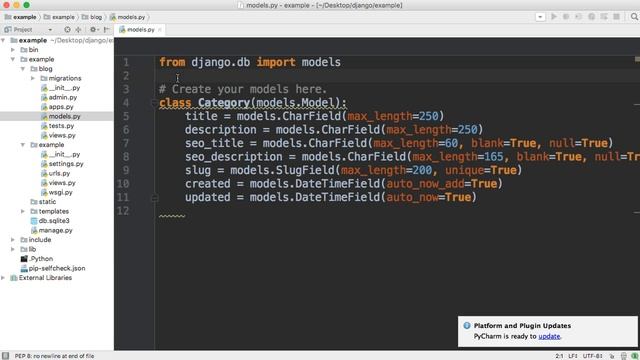
Task: Click the Run button in the toolbar
Action: coord(554,17)
